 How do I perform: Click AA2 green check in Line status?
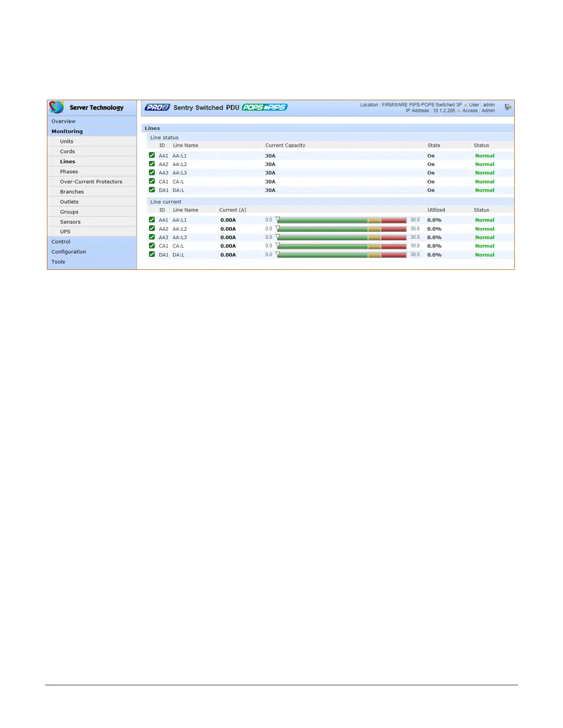pos(152,164)
